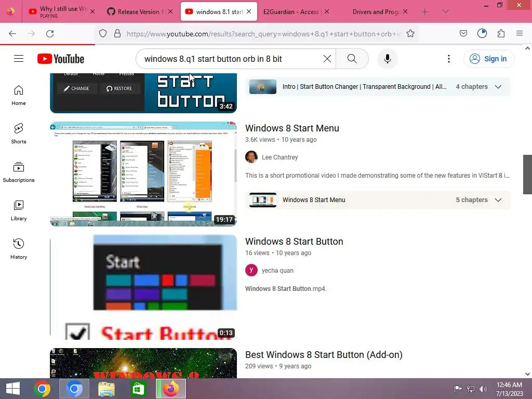This screenshot has height=399, width=532.
Task: Open Firefox View pinned tab
Action: tap(10, 11)
